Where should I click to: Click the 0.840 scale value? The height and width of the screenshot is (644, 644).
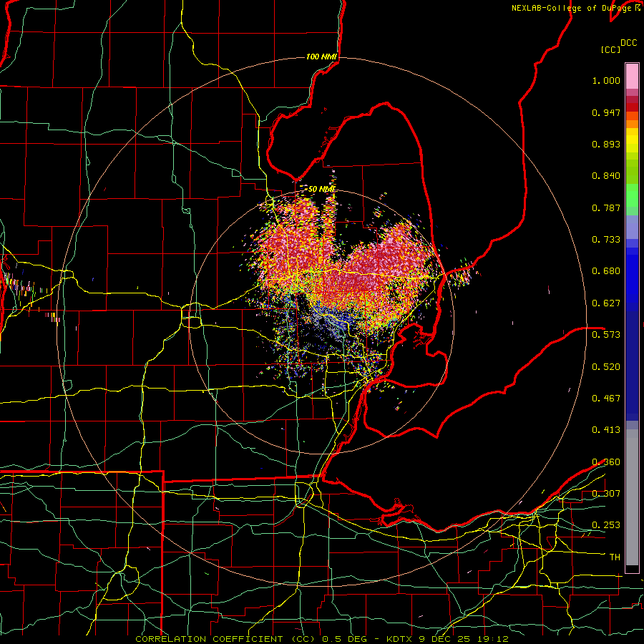[x=606, y=176]
